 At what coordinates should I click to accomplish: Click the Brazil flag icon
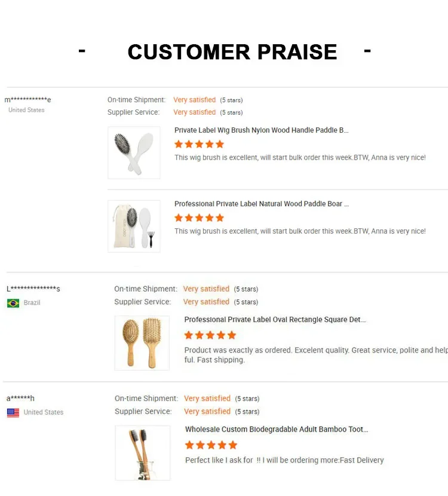click(13, 303)
